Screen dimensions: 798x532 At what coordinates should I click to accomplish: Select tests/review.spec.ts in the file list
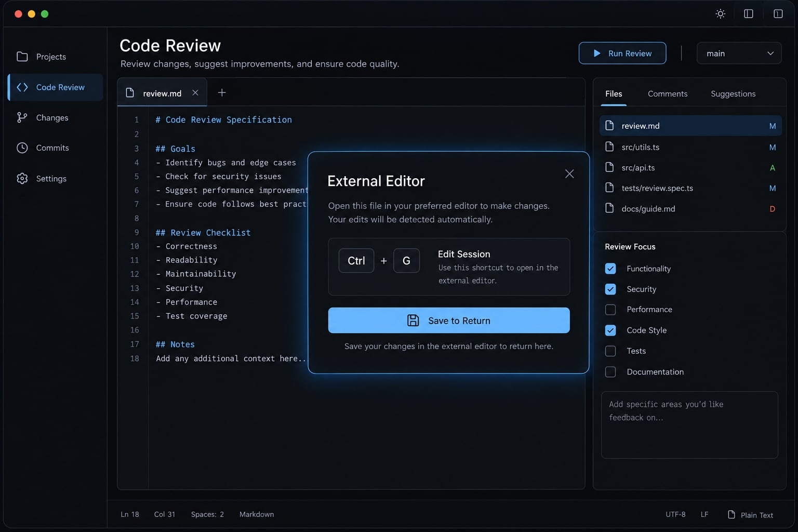pos(690,188)
